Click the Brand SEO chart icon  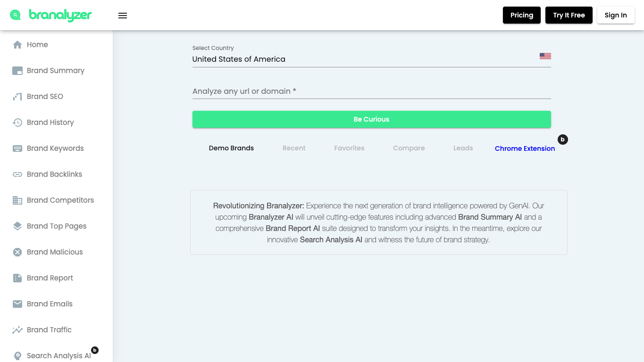click(x=17, y=97)
